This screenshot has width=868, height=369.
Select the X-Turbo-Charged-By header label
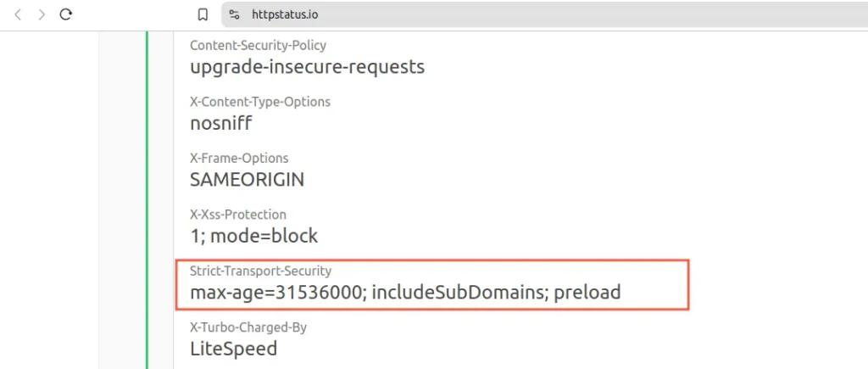(x=248, y=327)
